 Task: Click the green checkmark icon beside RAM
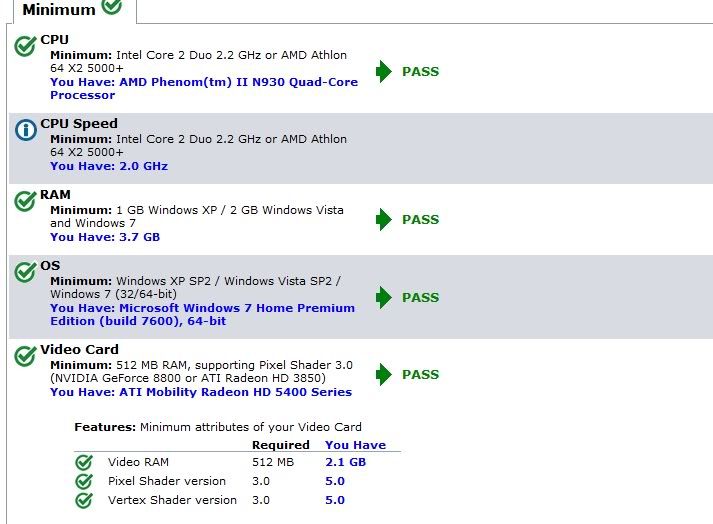click(x=25, y=201)
